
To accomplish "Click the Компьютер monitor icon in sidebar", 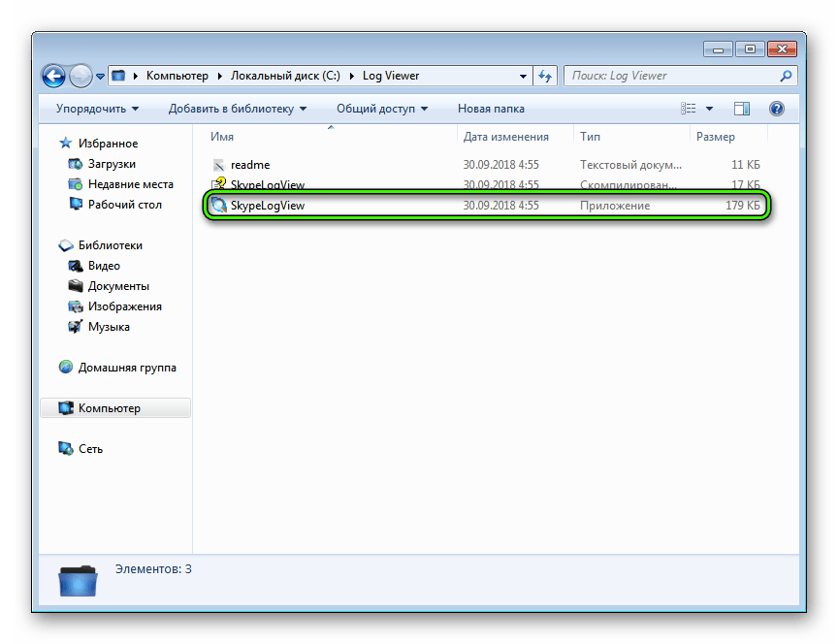I will (x=66, y=407).
